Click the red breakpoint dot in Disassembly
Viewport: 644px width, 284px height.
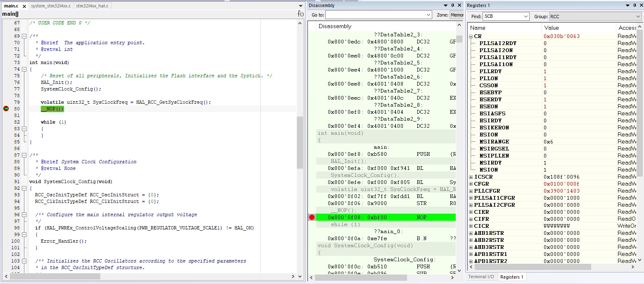312,217
